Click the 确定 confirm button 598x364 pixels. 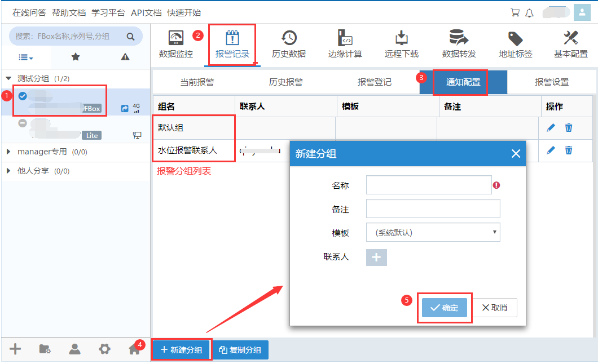click(x=445, y=308)
